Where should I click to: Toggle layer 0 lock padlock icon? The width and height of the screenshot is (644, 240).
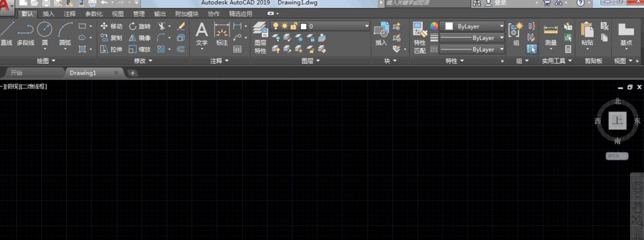point(294,26)
